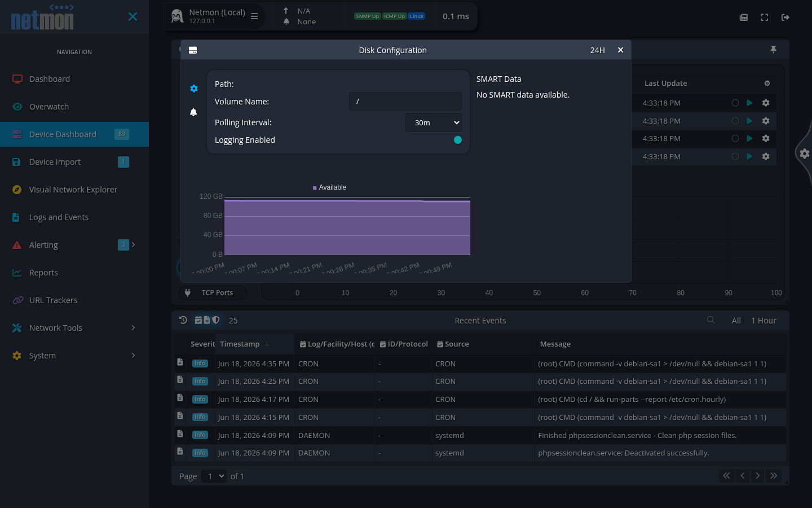Select the bell alerts tab in Disk Configuration
812x508 pixels.
193,112
